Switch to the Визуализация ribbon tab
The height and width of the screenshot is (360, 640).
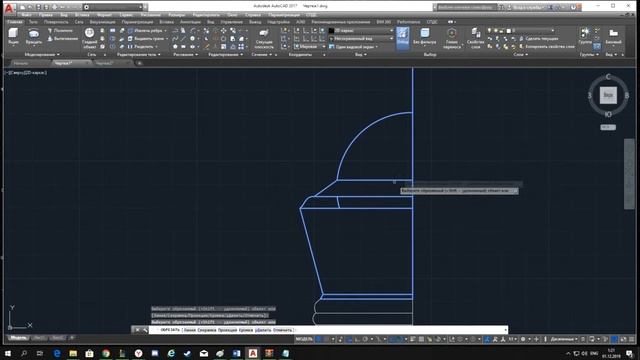102,22
